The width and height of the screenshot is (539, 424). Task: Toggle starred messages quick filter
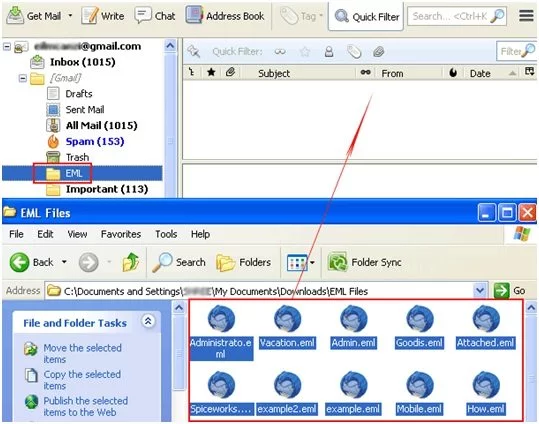click(x=304, y=52)
